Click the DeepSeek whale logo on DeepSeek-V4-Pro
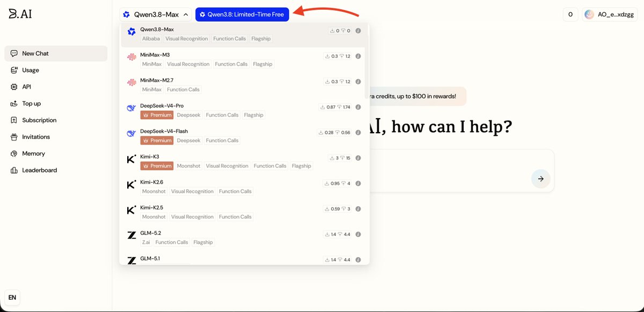The width and height of the screenshot is (644, 312). [x=131, y=108]
